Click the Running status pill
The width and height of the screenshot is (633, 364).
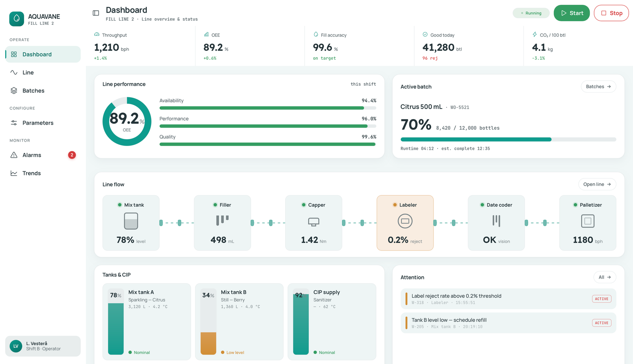point(531,13)
